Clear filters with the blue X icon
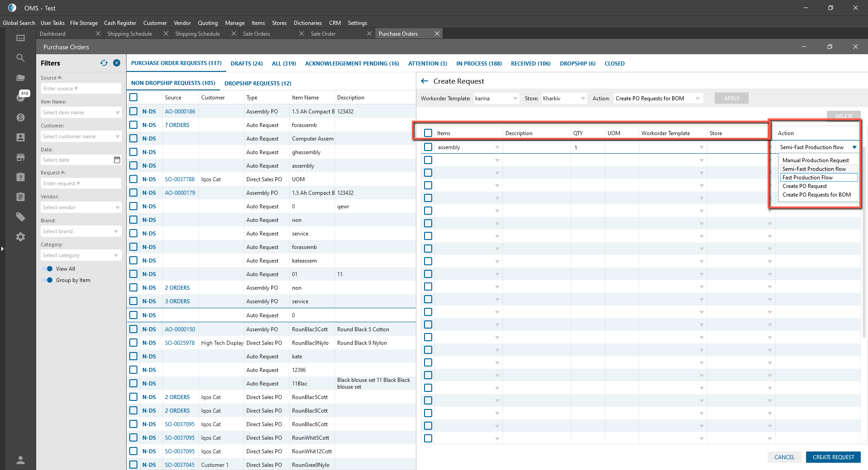This screenshot has height=470, width=868. point(117,63)
